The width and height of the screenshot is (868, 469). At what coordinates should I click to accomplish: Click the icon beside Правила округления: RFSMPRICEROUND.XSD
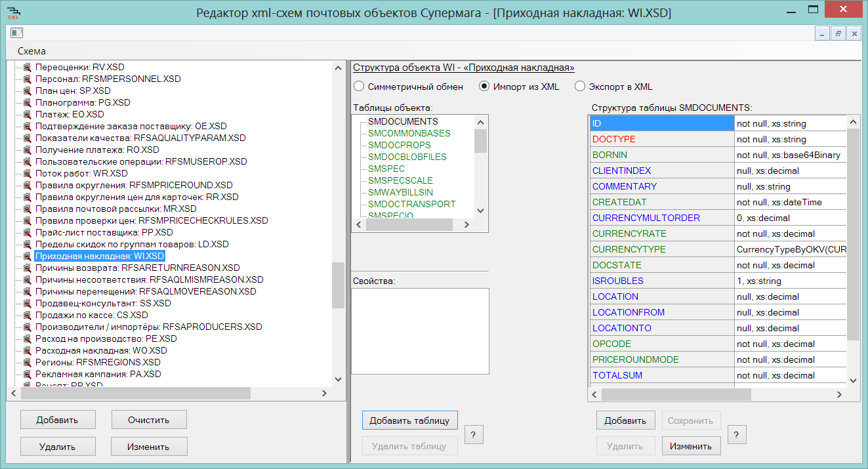point(28,185)
